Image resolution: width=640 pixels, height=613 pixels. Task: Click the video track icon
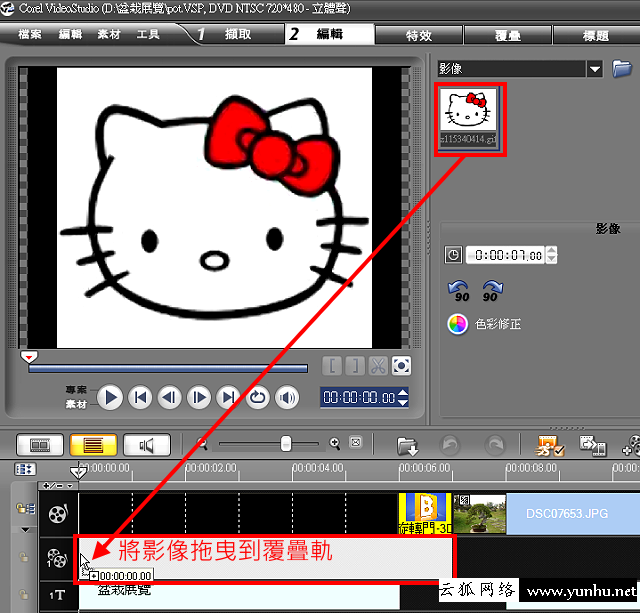58,514
